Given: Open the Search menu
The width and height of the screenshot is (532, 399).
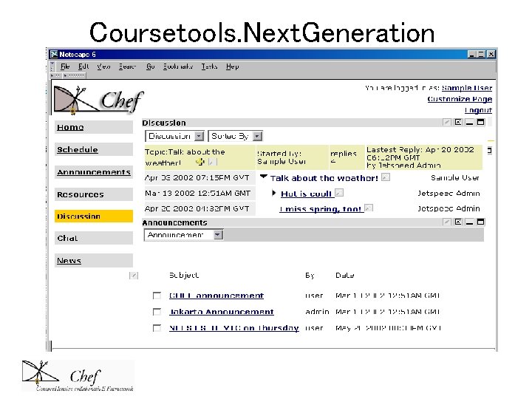Looking at the screenshot, I should coord(128,66).
